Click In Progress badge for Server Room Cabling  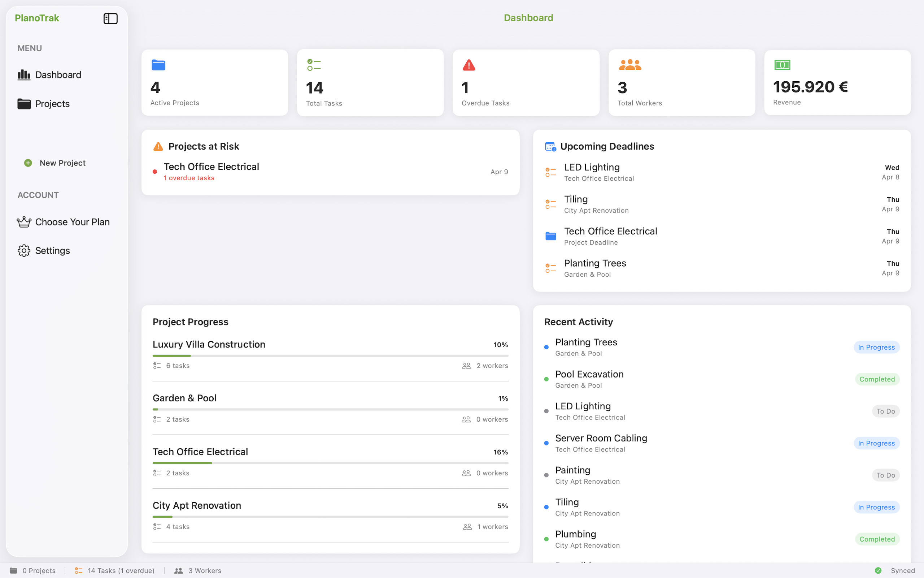[876, 443]
